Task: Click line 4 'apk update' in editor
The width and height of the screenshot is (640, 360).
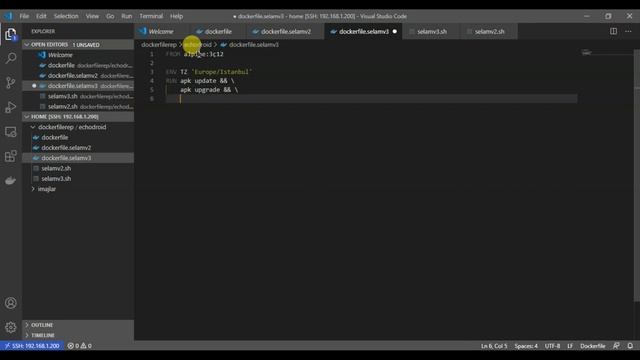Action: [x=198, y=81]
